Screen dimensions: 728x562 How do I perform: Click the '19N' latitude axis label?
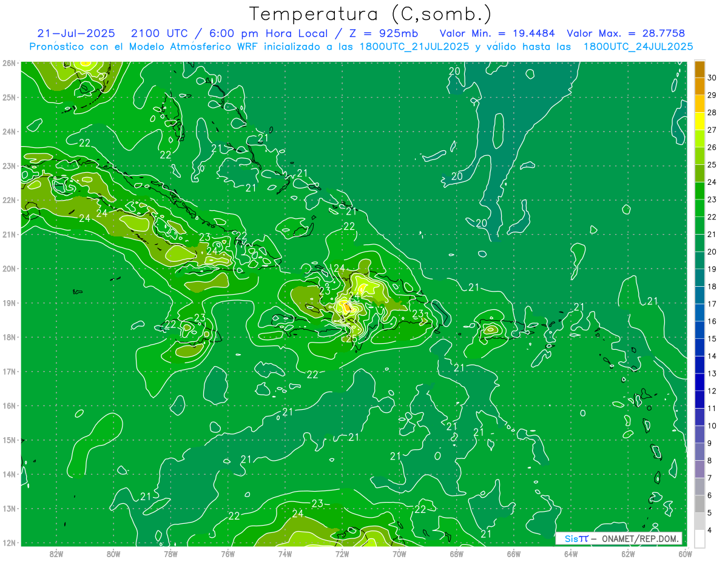point(8,303)
